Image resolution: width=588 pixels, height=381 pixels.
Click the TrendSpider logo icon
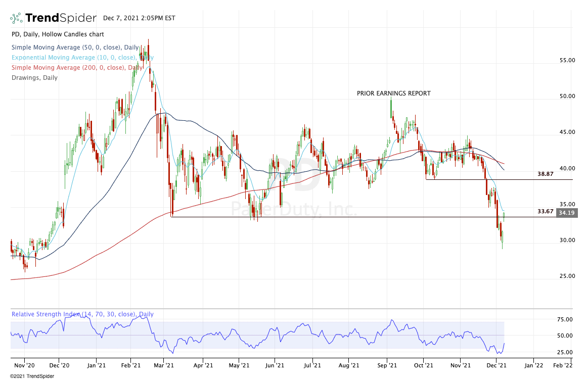tap(16, 18)
